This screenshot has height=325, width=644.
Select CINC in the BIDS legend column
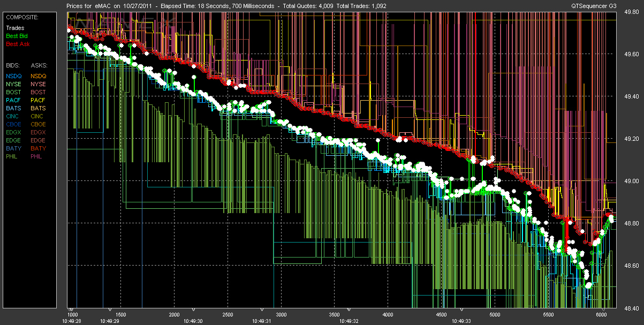[x=13, y=116]
